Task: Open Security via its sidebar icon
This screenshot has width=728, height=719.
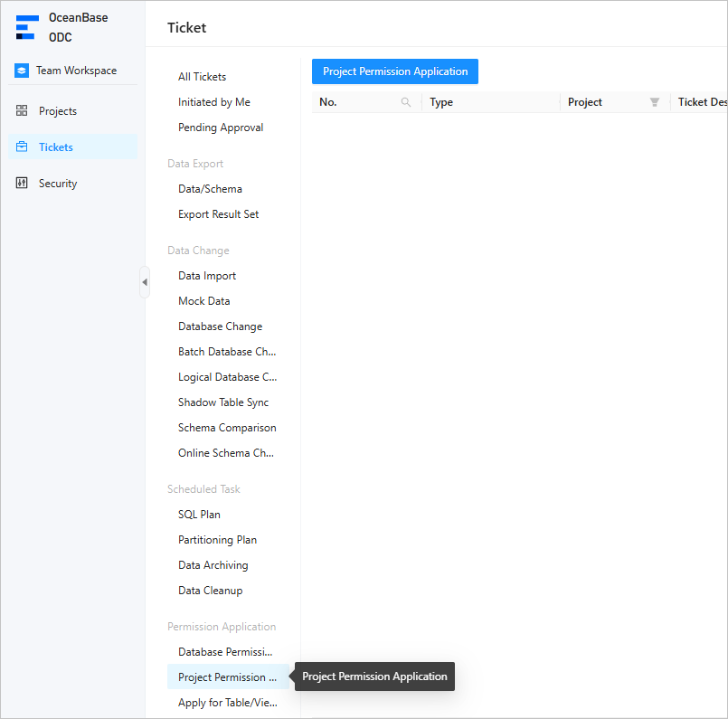Action: (22, 184)
